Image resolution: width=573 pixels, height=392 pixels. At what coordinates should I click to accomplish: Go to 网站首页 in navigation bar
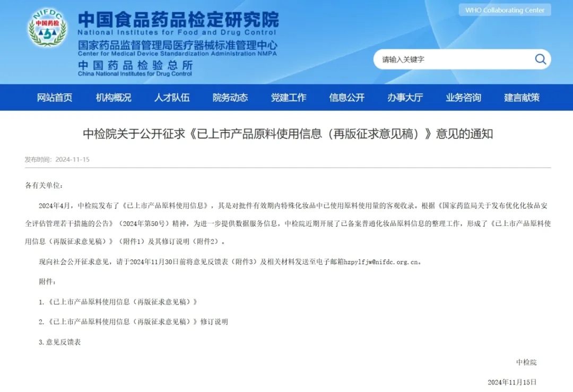tap(55, 98)
